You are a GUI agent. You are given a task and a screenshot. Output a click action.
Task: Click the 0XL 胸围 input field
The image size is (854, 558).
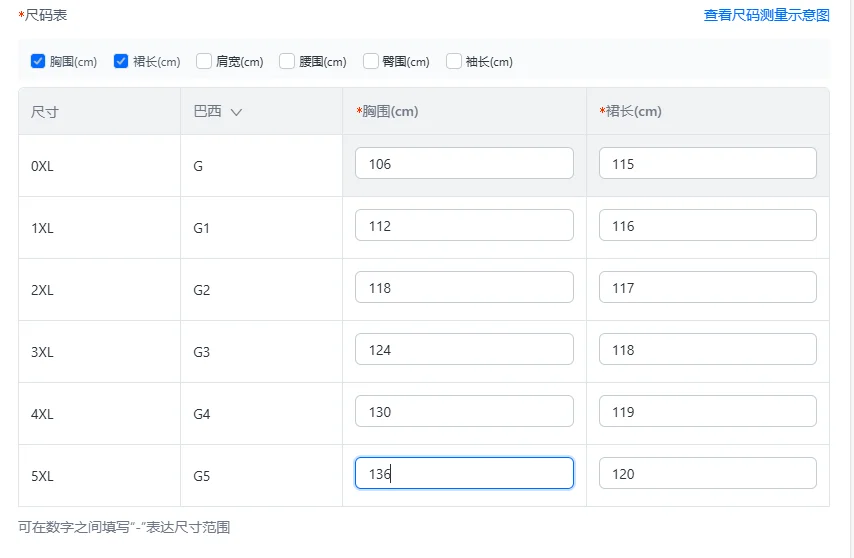(464, 164)
